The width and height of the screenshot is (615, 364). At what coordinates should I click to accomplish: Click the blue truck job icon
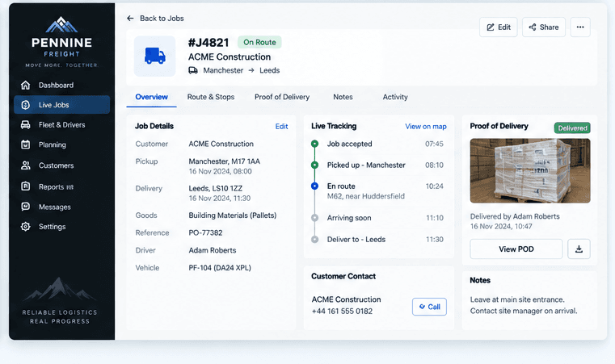pos(155,56)
